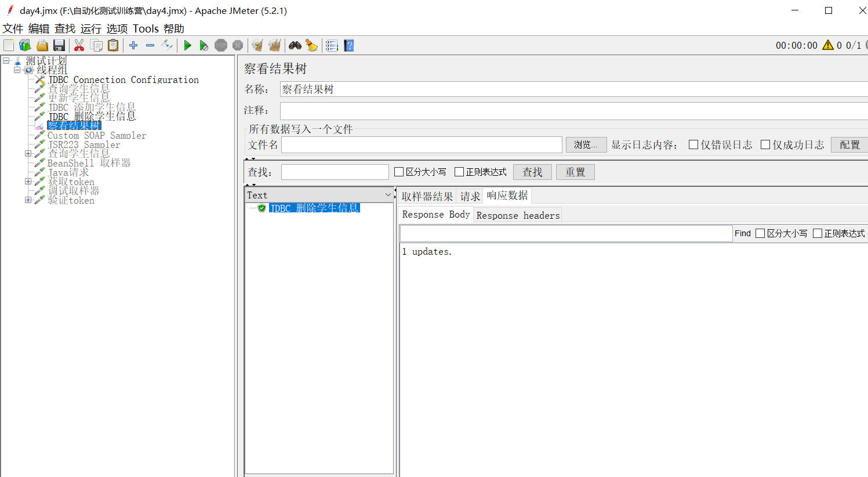Collapse the 线程组 node
Image resolution: width=868 pixels, height=477 pixels.
pyautogui.click(x=17, y=70)
